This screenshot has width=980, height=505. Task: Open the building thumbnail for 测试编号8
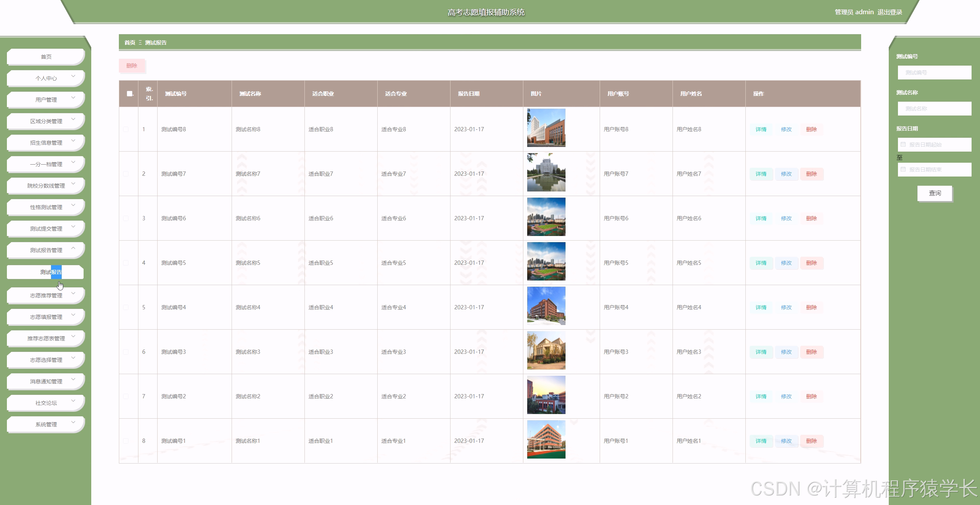[546, 128]
